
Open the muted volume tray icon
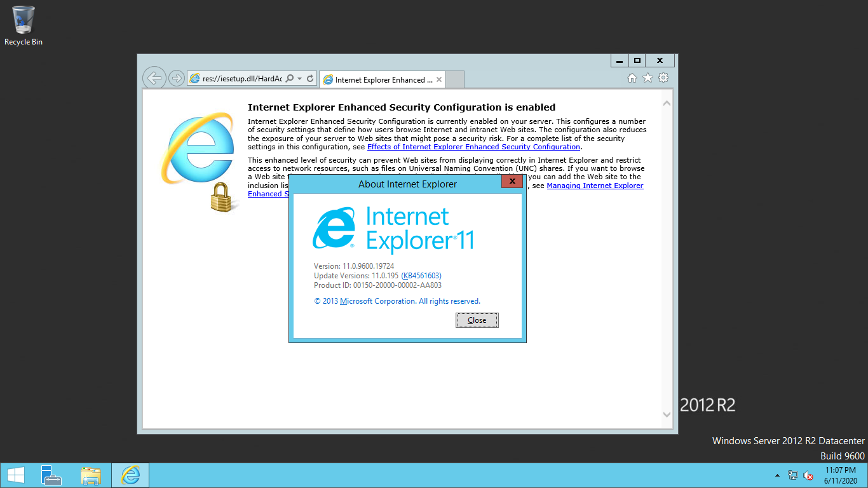[x=808, y=475]
